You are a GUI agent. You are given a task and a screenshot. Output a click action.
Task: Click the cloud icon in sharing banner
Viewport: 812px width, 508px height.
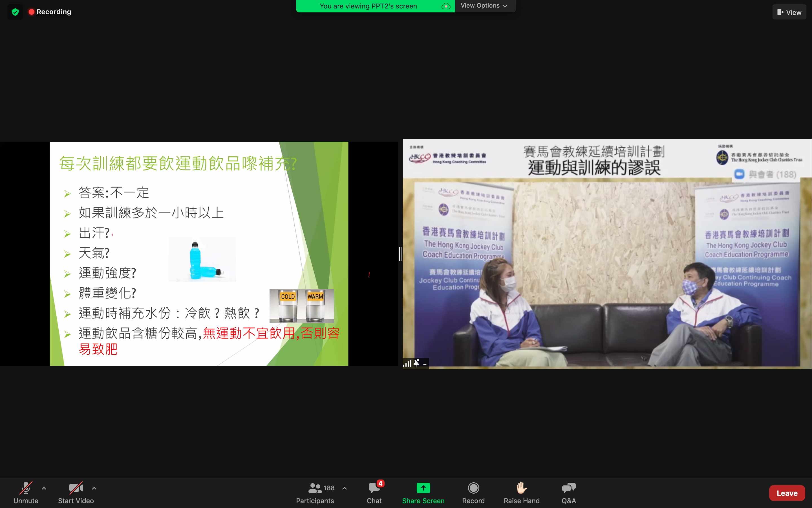[446, 6]
